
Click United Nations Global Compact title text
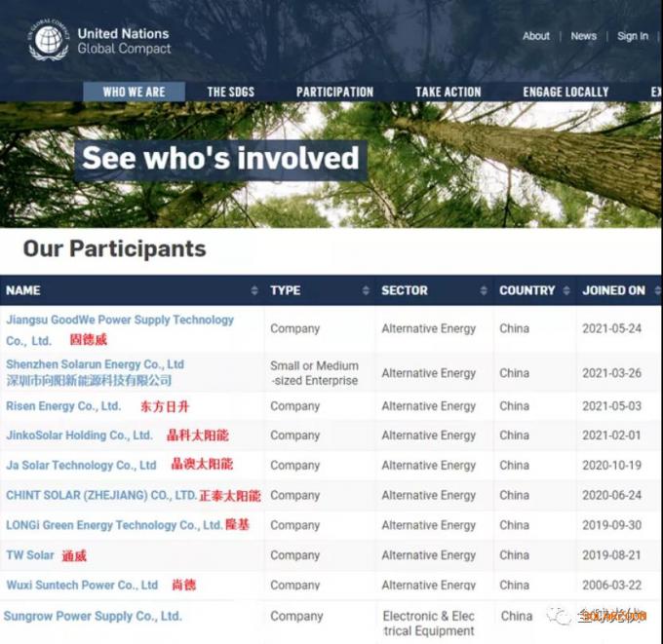(x=124, y=41)
